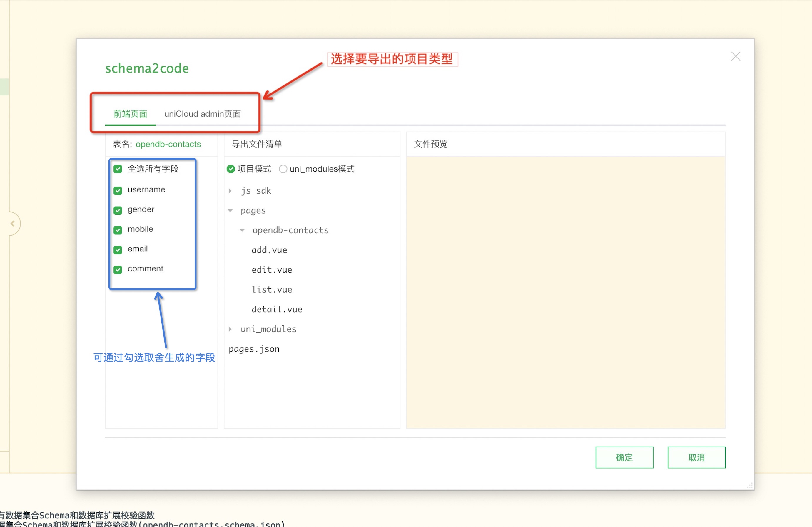The width and height of the screenshot is (812, 527).
Task: Toggle the 全选所有字段 checkbox
Action: tap(118, 169)
